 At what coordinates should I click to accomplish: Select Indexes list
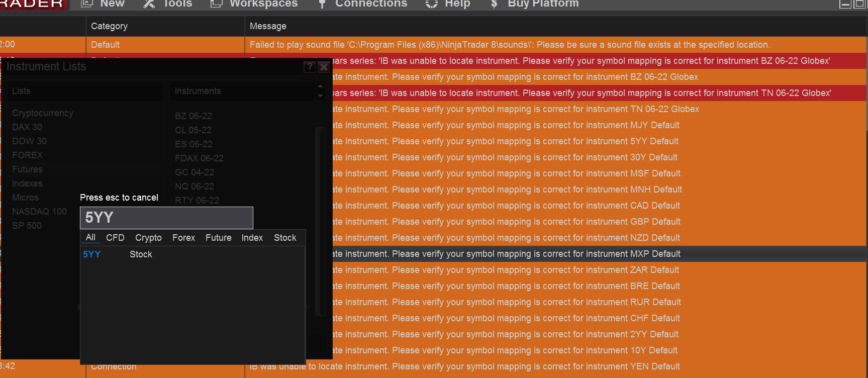click(27, 183)
